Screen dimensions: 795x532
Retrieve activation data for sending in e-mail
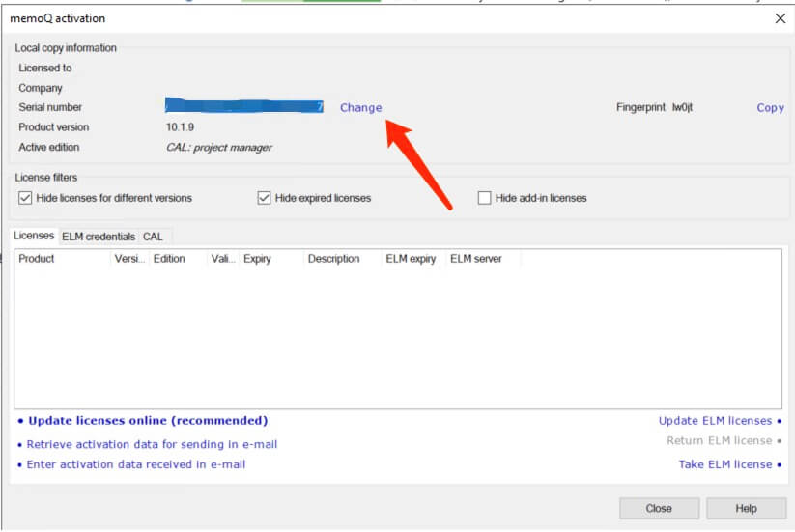(x=152, y=445)
